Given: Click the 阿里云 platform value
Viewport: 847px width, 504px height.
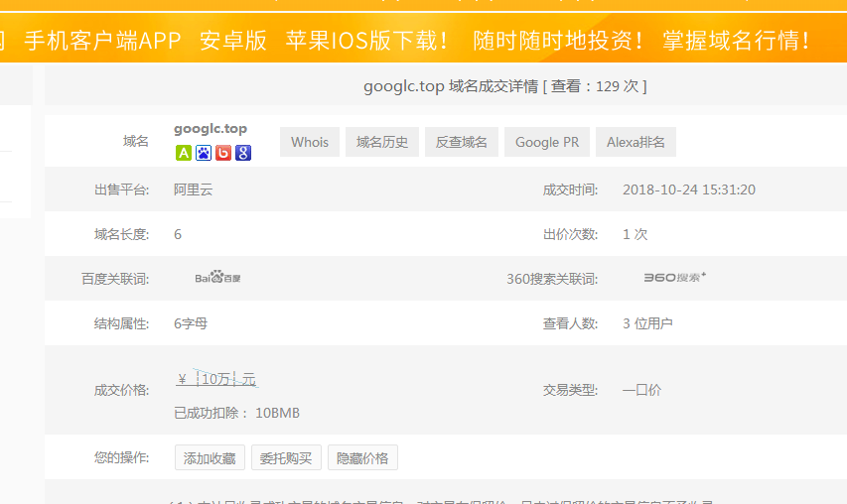Looking at the screenshot, I should click(194, 189).
